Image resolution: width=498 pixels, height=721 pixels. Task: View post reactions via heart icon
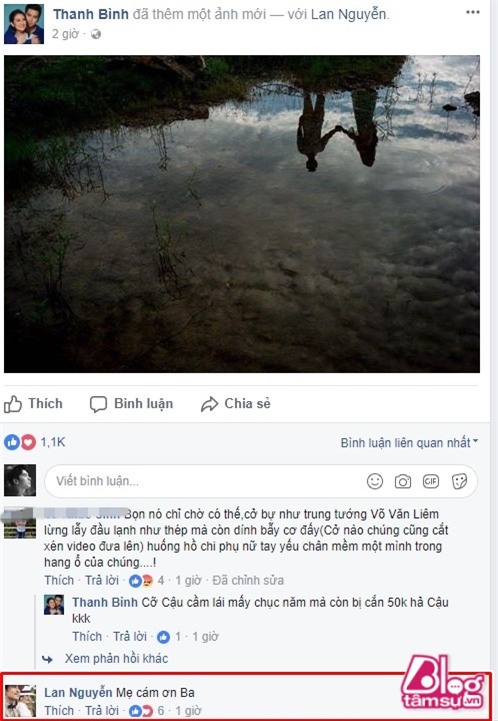tap(29, 442)
